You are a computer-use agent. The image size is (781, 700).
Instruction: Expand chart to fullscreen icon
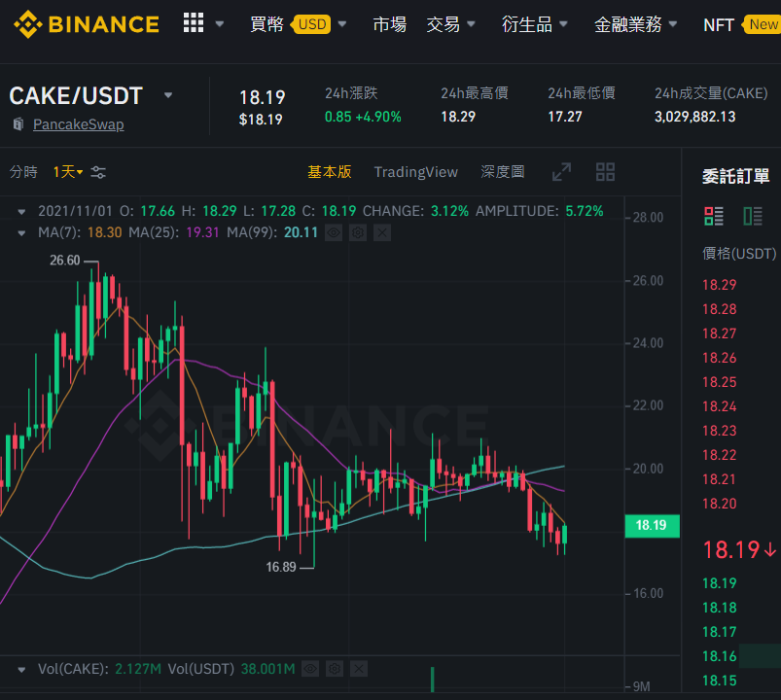point(561,172)
